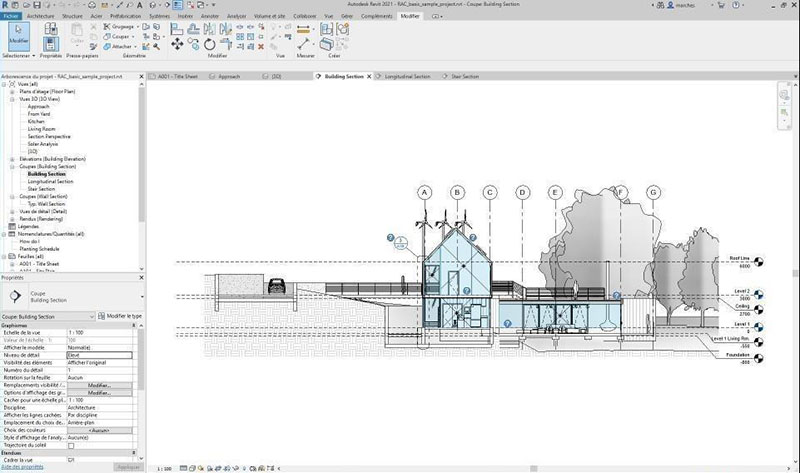Select the Trim/Extend tool below Mirror
800x473 pixels.
(226, 44)
